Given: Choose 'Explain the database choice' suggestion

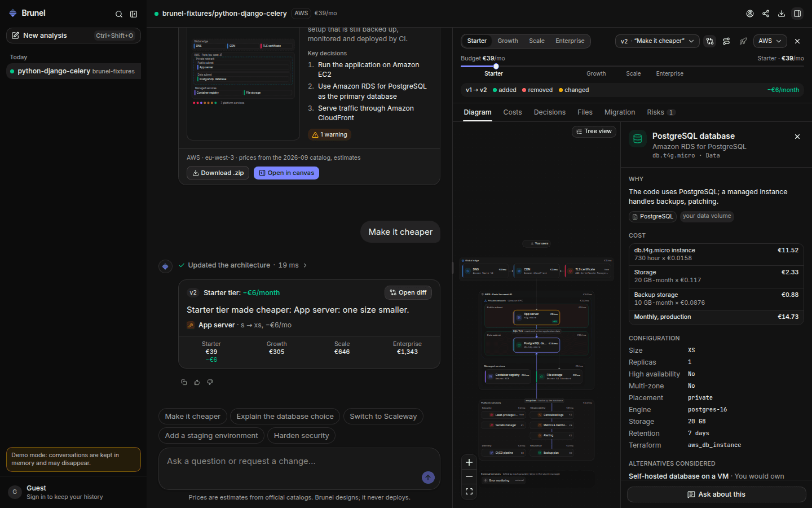Looking at the screenshot, I should pyautogui.click(x=285, y=417).
